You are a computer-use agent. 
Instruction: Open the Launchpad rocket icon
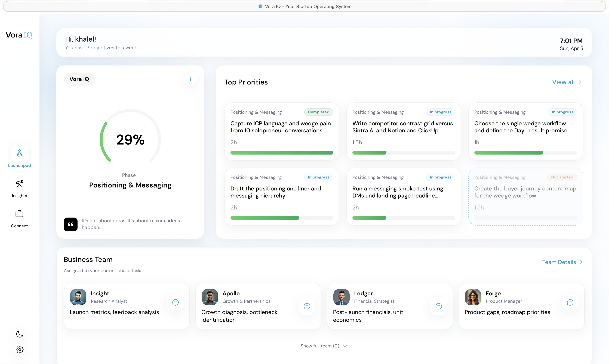click(x=19, y=153)
